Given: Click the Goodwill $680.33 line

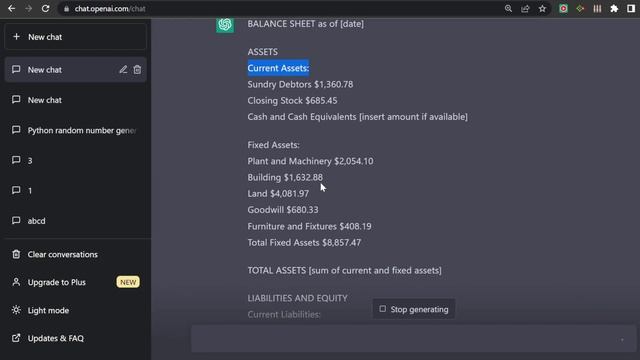Looking at the screenshot, I should (x=283, y=210).
